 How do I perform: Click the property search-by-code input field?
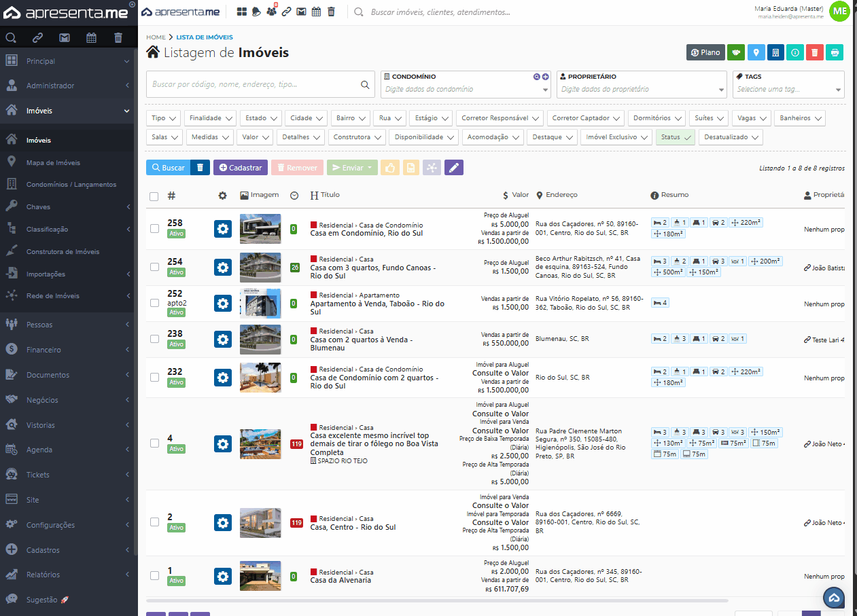click(x=255, y=85)
